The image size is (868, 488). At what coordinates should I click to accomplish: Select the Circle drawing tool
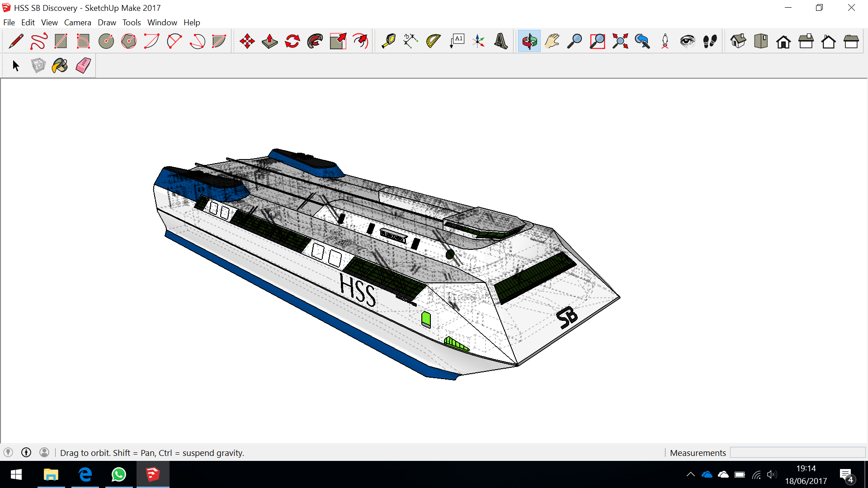pos(106,41)
